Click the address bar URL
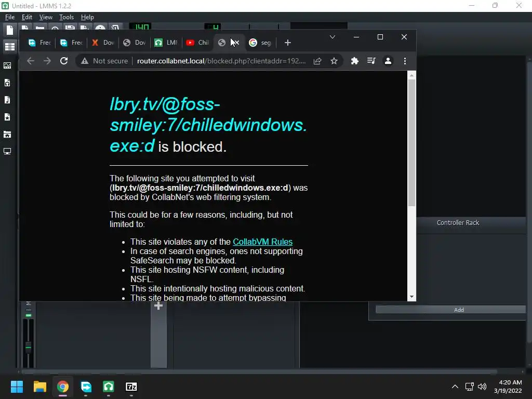This screenshot has width=532, height=399. coord(221,61)
